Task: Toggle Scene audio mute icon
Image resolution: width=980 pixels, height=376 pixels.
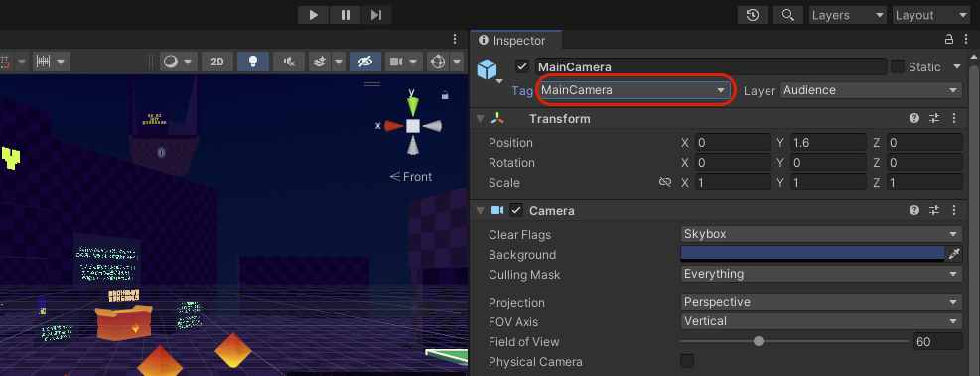Action: click(x=289, y=62)
